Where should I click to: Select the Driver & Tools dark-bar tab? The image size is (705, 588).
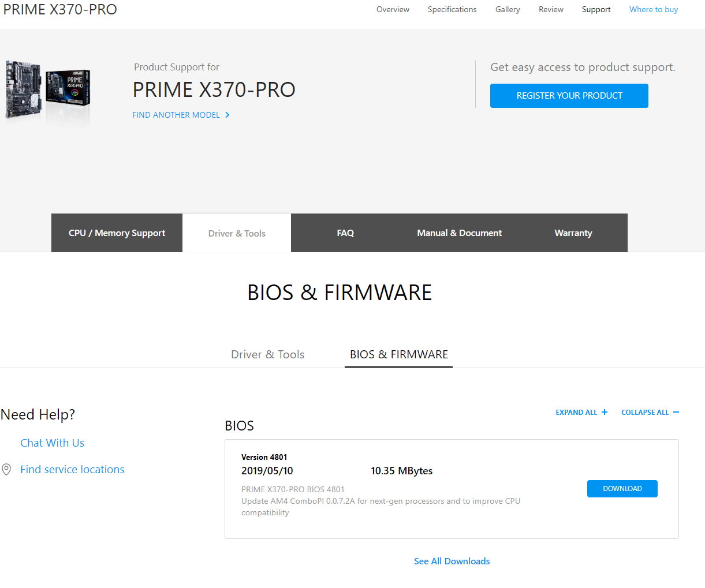point(237,233)
